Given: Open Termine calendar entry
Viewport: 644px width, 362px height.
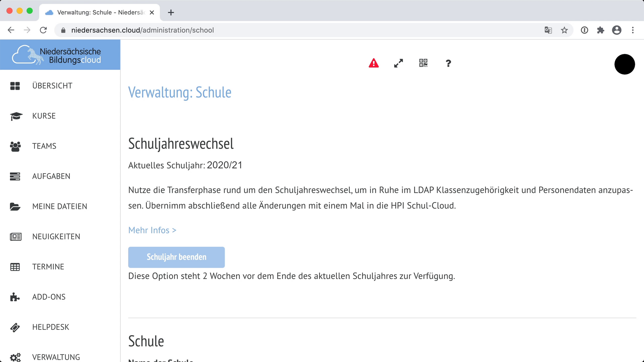Looking at the screenshot, I should coord(48,267).
